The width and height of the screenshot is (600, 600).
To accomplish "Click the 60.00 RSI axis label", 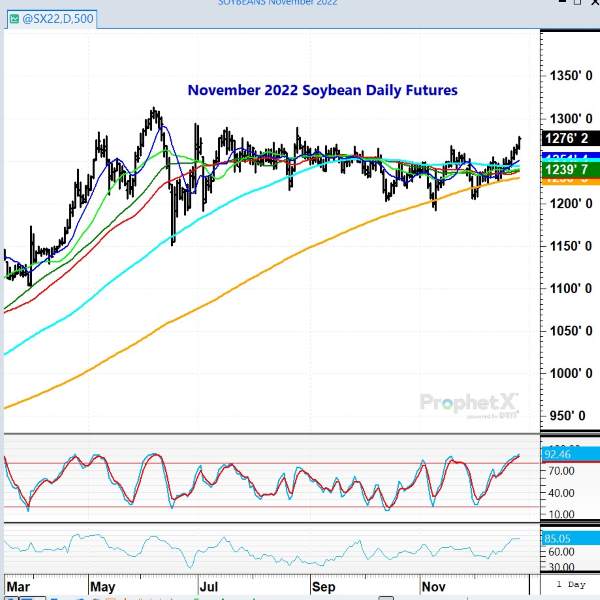I will (561, 552).
